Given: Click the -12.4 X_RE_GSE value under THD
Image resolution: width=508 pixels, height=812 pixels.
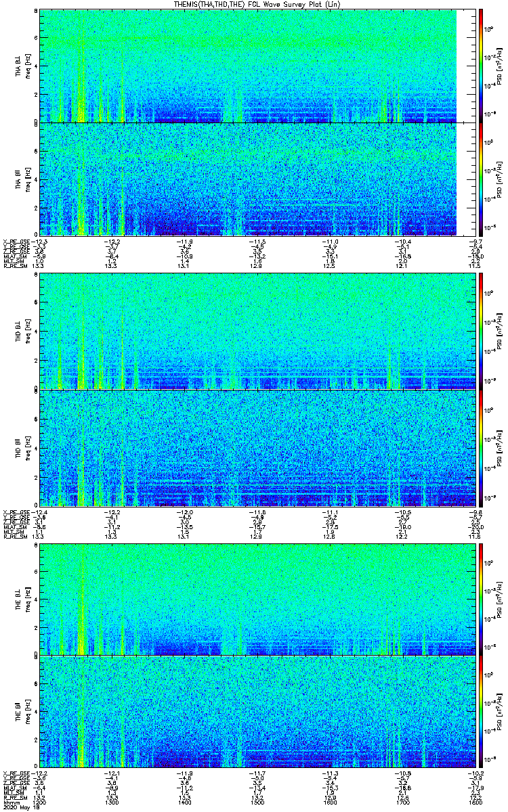Looking at the screenshot, I should click(x=40, y=512).
